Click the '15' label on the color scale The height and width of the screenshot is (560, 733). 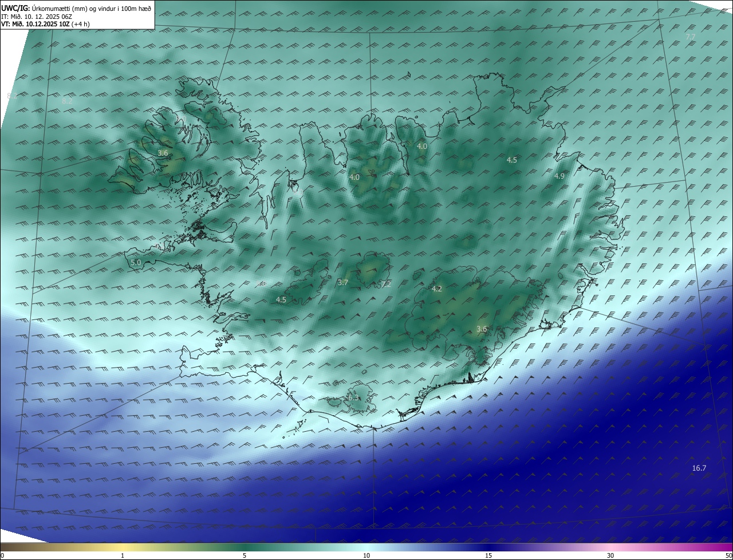(x=488, y=555)
